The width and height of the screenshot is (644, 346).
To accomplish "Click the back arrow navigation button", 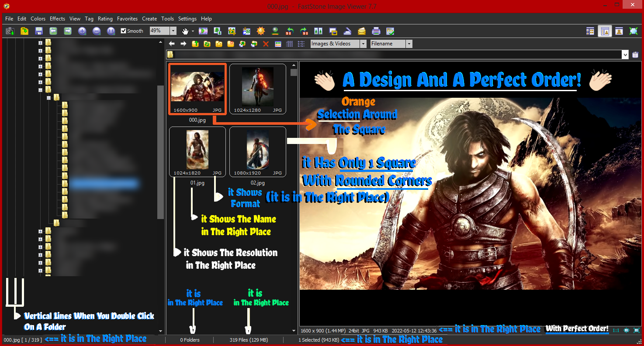I will point(172,44).
